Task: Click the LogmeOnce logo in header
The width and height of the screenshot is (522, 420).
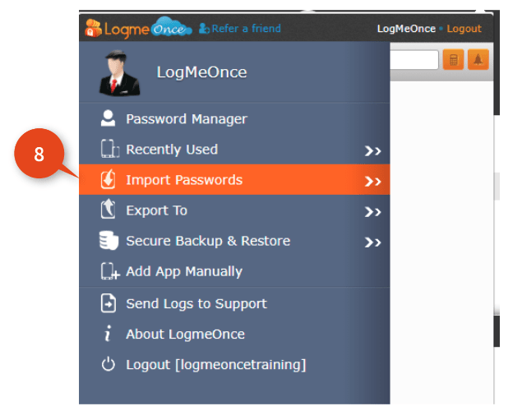Action: pyautogui.click(x=138, y=28)
